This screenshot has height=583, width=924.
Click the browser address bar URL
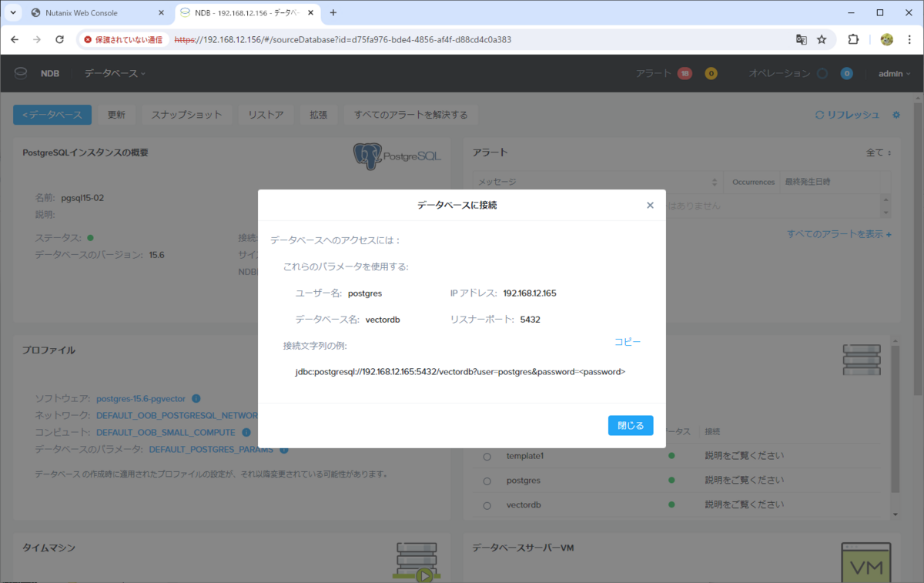343,39
